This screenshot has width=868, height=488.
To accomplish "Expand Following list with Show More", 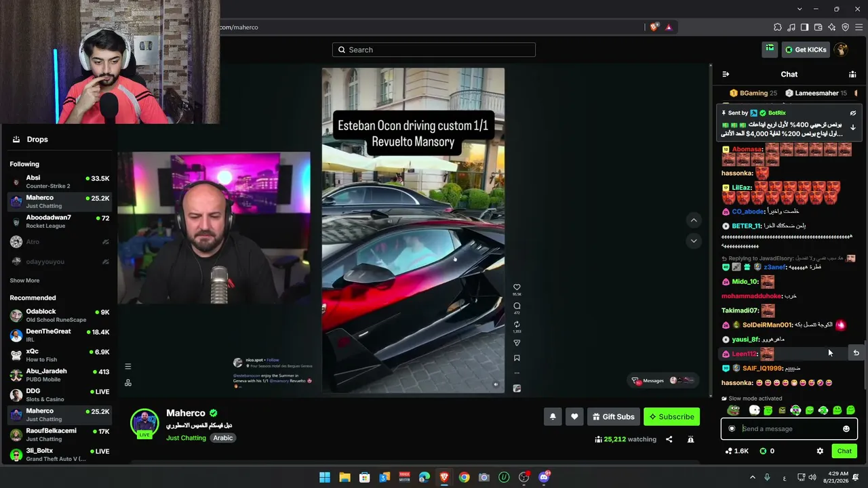I will coord(24,281).
